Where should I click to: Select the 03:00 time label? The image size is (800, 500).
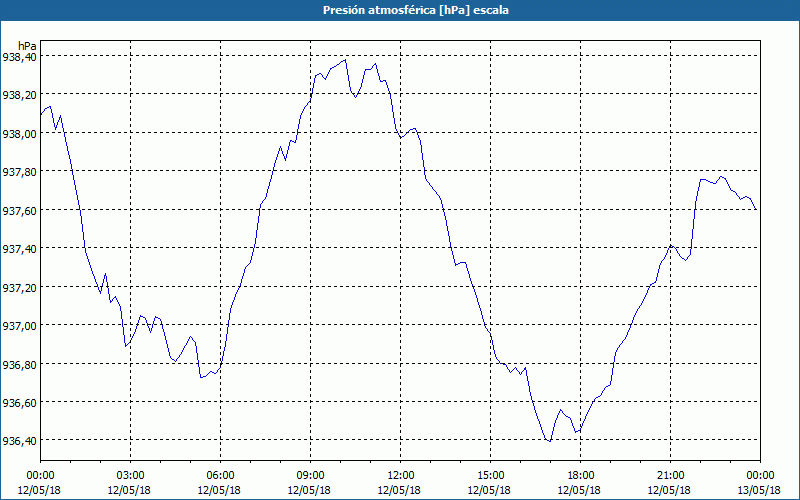click(130, 476)
